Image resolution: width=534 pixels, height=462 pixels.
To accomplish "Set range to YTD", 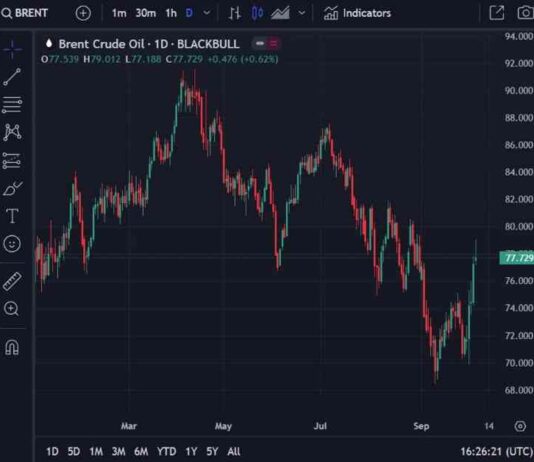I will [x=167, y=451].
